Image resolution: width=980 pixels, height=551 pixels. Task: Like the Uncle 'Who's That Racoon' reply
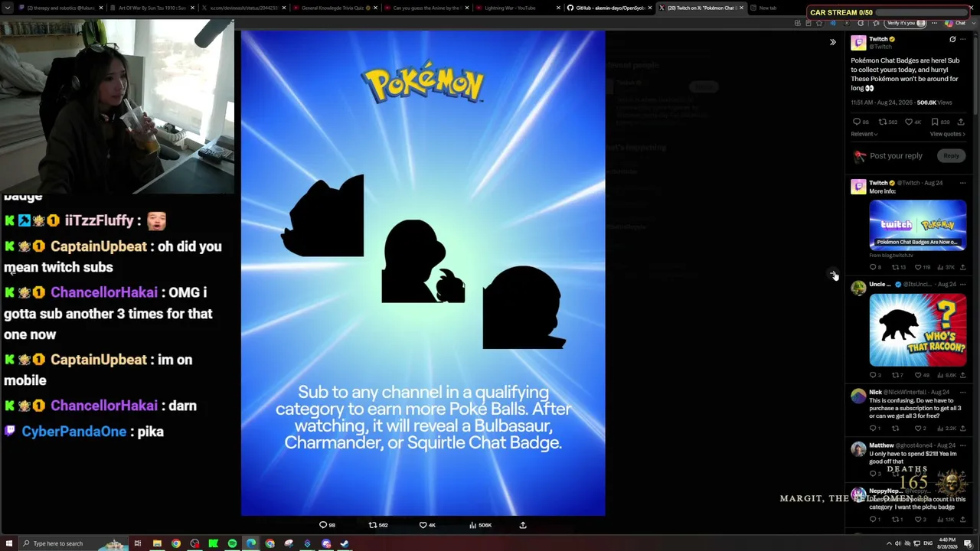coord(918,375)
